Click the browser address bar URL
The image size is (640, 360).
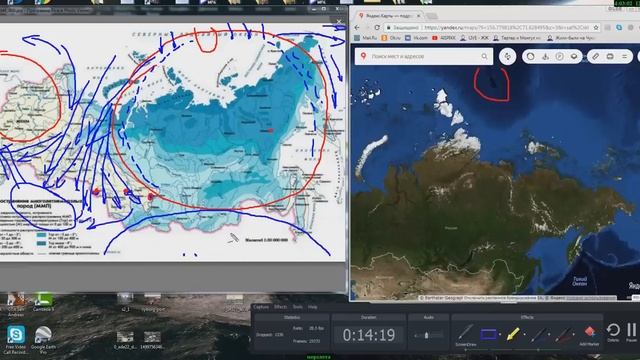(506, 27)
